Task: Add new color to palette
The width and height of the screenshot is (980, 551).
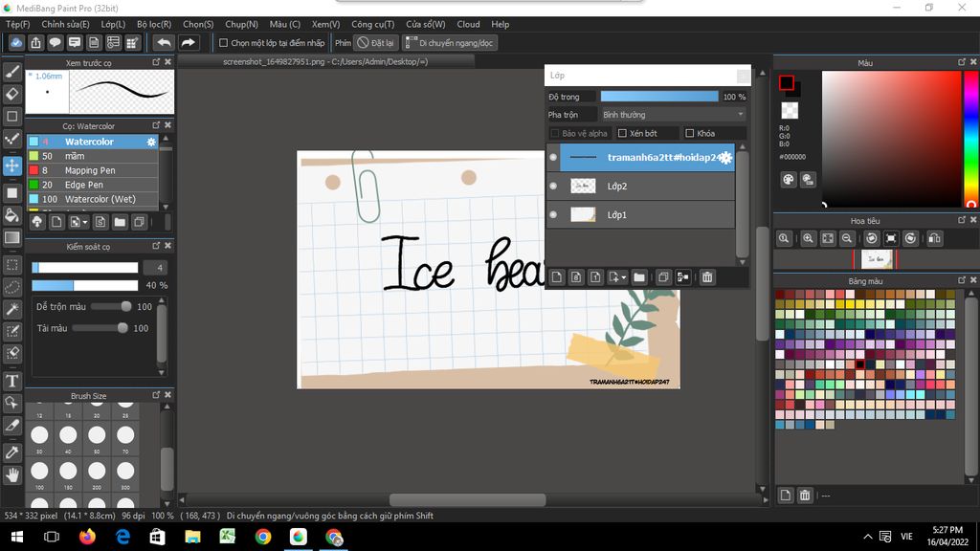Action: click(786, 496)
